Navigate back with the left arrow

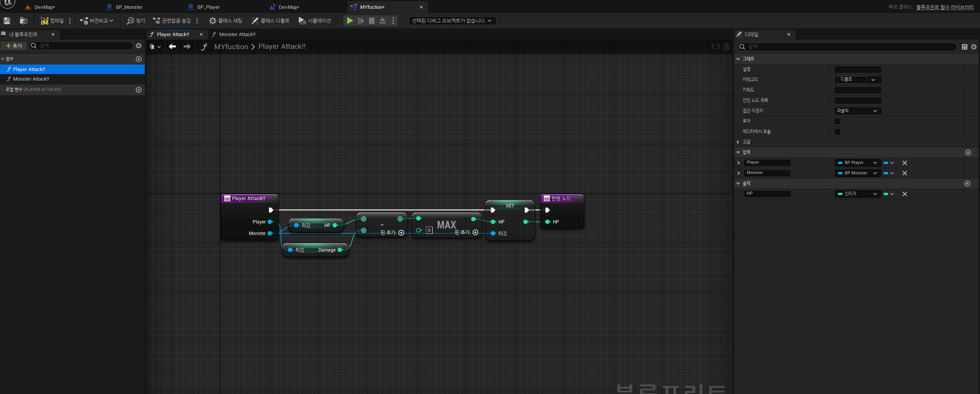pos(172,46)
